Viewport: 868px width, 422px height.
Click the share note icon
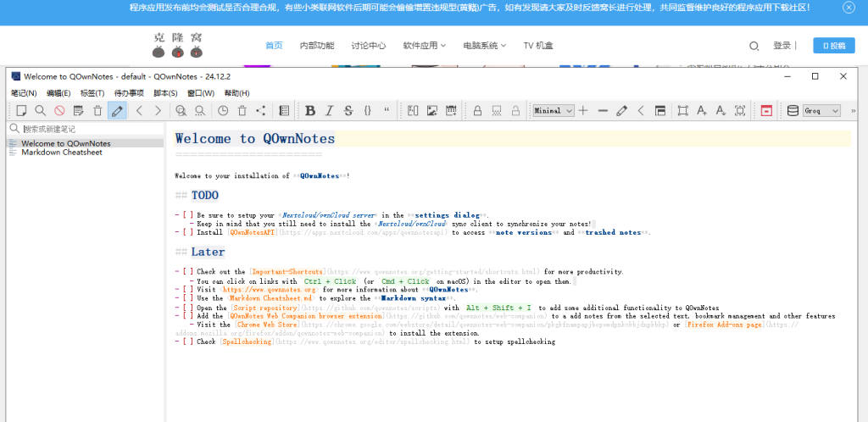click(261, 111)
